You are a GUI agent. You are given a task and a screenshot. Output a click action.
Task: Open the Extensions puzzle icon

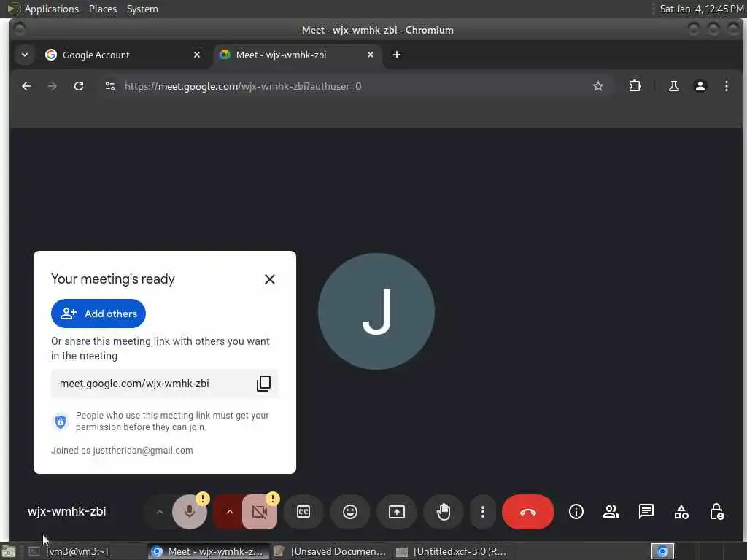point(635,86)
